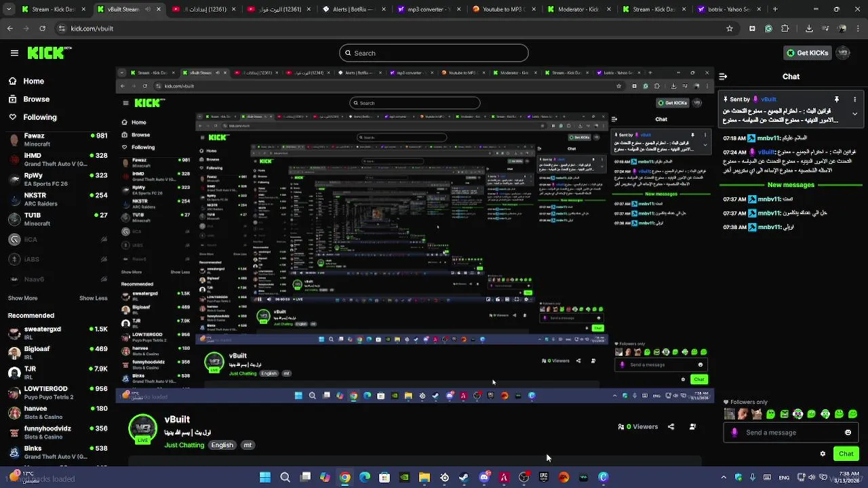Expand the pinned message chevron

click(854, 114)
